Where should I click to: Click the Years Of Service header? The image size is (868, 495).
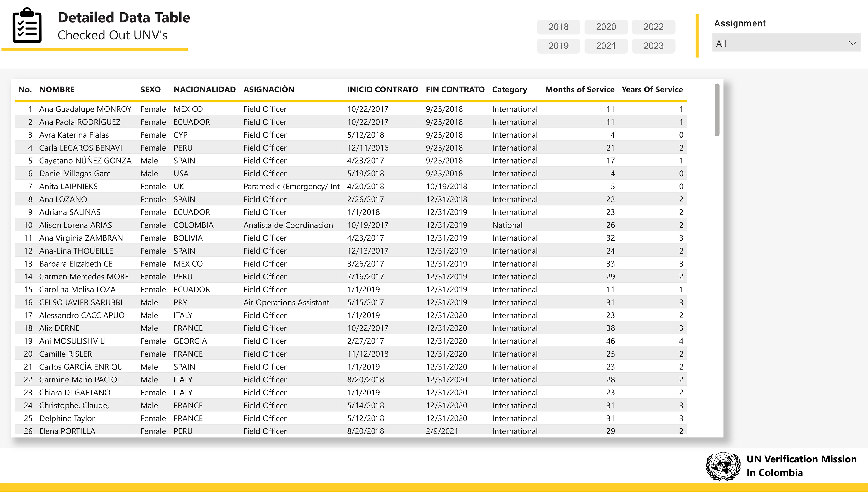(x=652, y=89)
